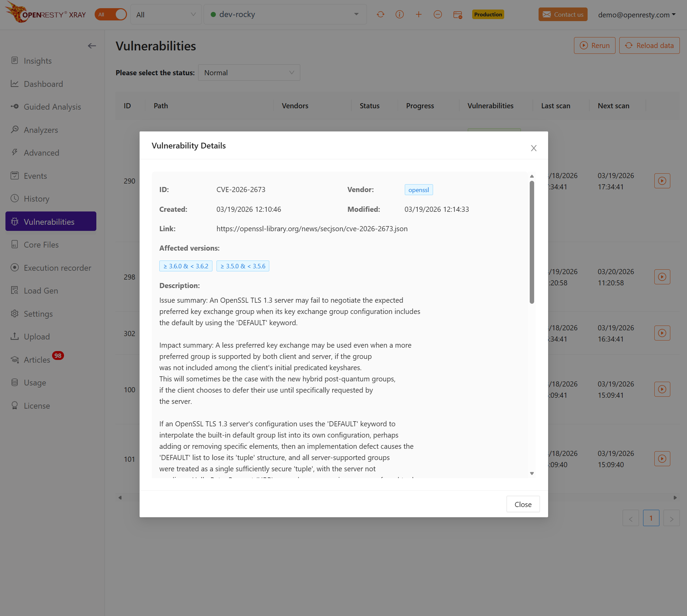
Task: Open the All filter dropdown
Action: [166, 15]
